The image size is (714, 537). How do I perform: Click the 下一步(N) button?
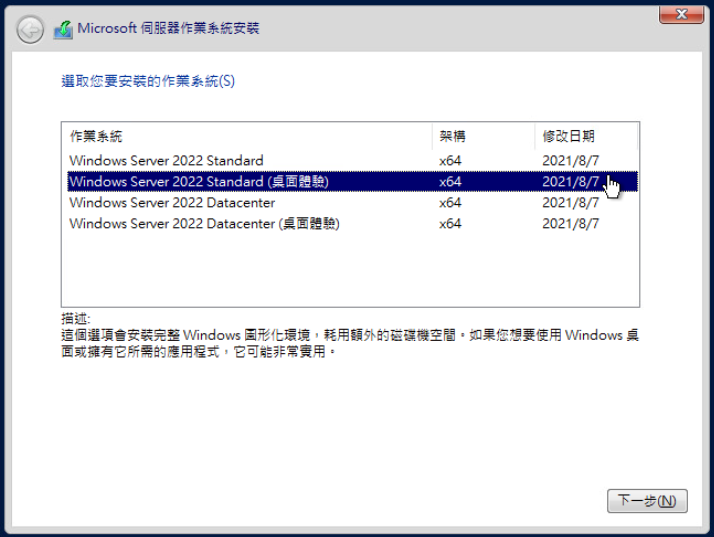pos(647,501)
